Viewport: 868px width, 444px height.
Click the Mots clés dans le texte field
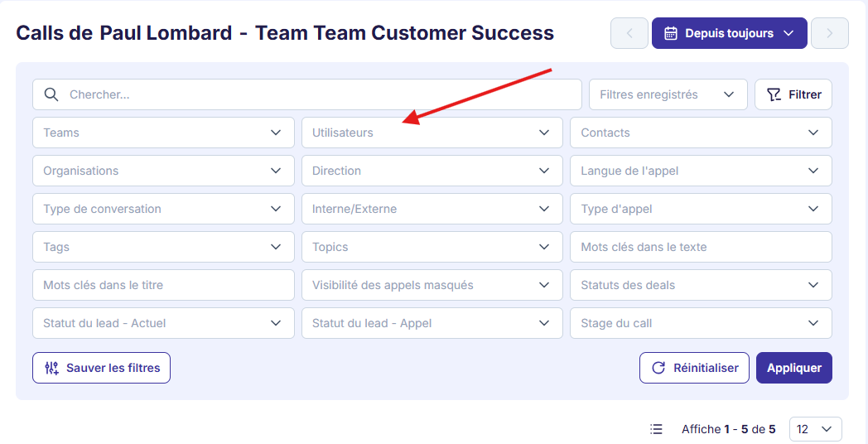(701, 247)
